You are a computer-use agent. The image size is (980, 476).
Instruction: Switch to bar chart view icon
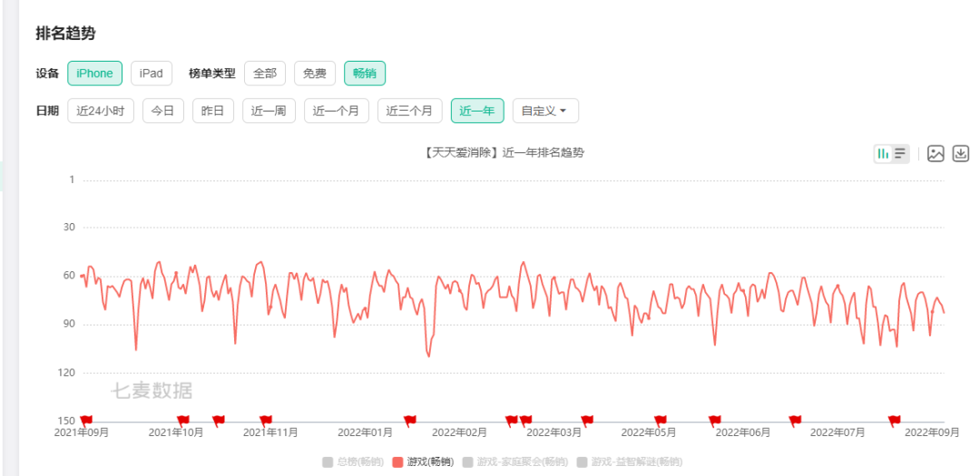click(x=883, y=153)
